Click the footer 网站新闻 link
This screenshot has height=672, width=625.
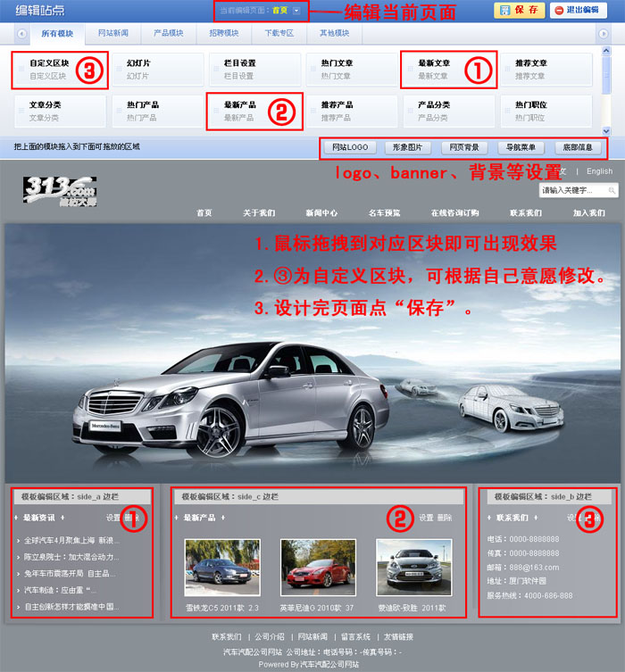(x=312, y=637)
